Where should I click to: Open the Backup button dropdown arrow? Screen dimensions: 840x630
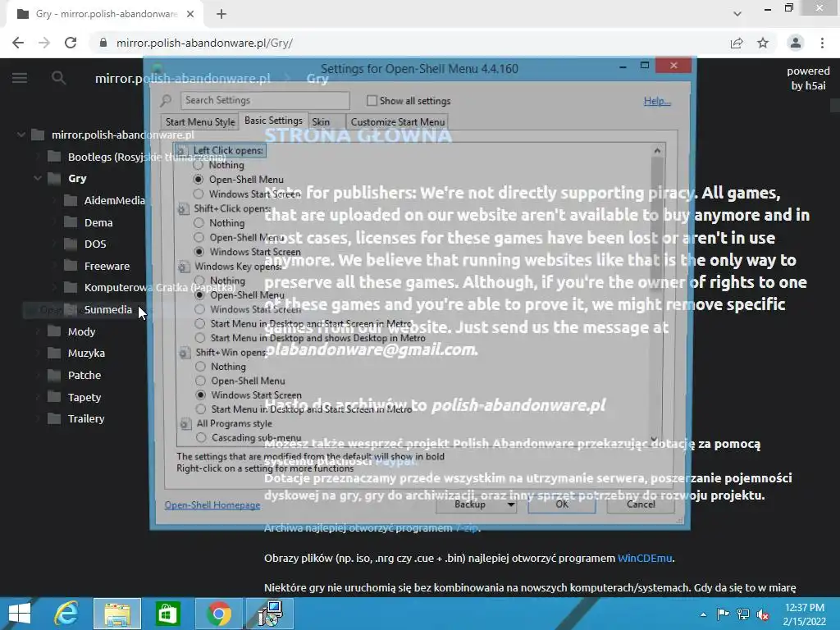pyautogui.click(x=510, y=504)
